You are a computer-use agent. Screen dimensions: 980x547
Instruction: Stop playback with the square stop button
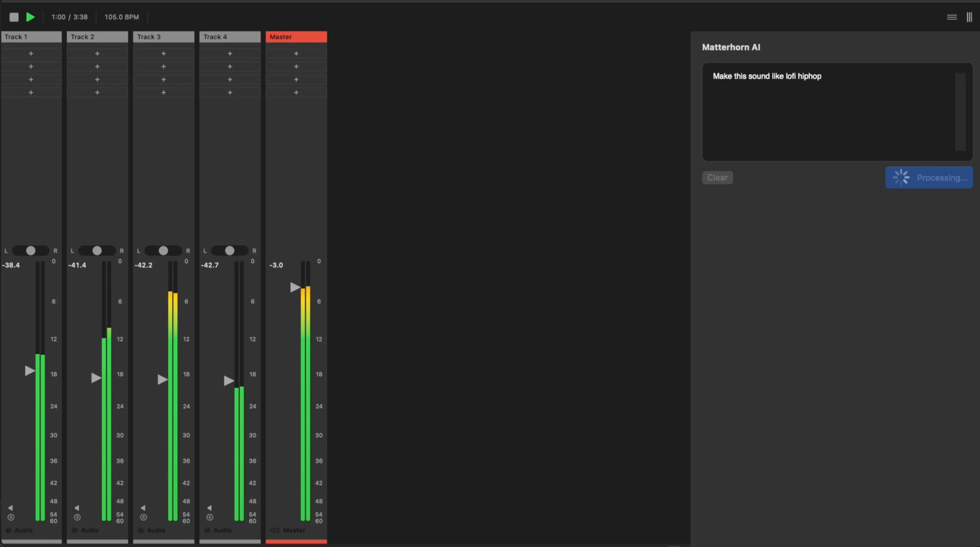click(14, 17)
